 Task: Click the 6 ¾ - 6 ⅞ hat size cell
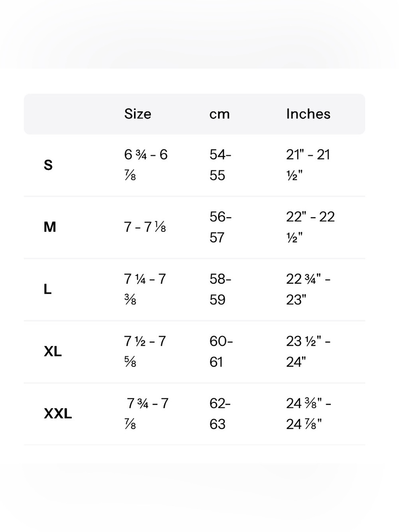[x=146, y=165]
